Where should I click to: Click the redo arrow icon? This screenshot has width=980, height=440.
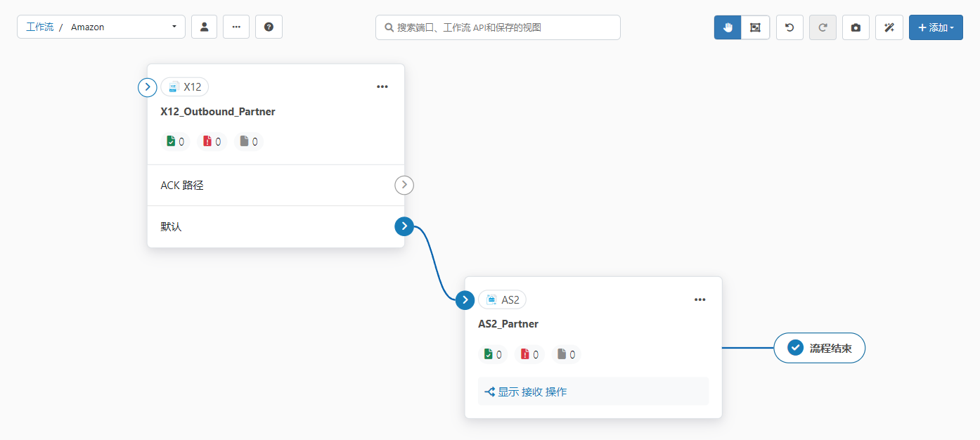point(823,27)
